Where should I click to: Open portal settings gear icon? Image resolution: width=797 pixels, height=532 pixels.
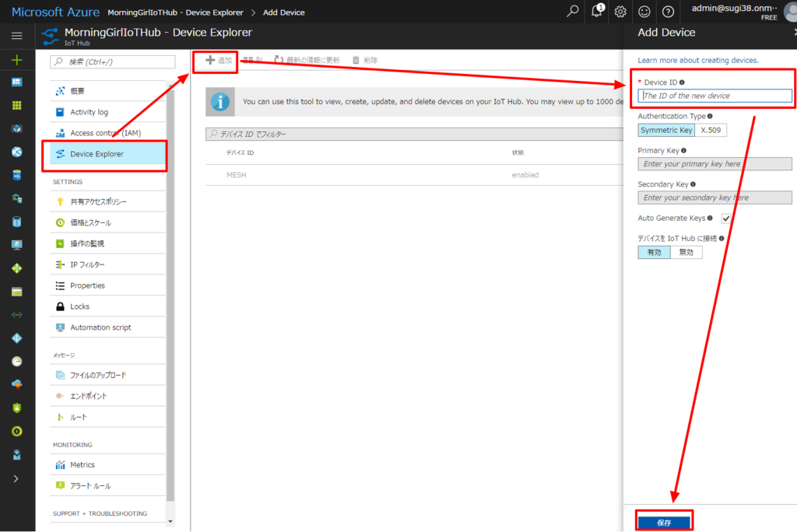click(x=620, y=12)
